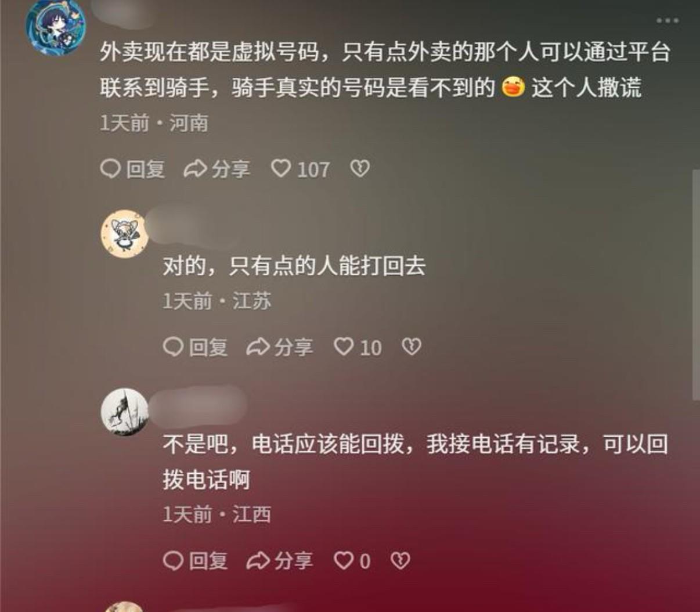Click share arrow icon under Henan comment
The height and width of the screenshot is (612, 700).
196,169
